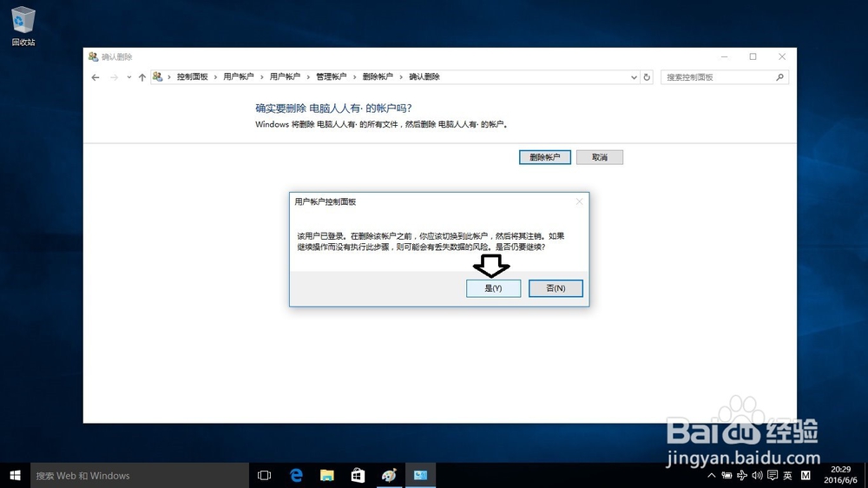Open Task View on the taskbar
Image resolution: width=868 pixels, height=488 pixels.
coord(265,475)
